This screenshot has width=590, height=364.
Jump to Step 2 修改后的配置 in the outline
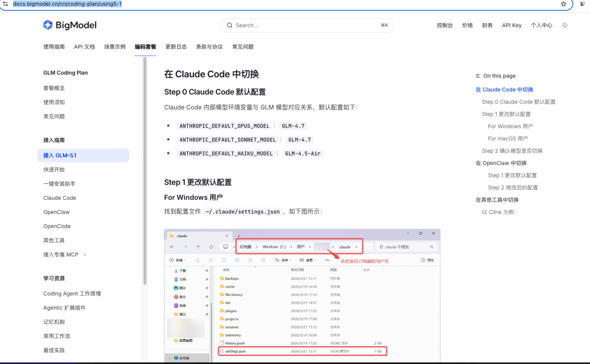(x=512, y=188)
